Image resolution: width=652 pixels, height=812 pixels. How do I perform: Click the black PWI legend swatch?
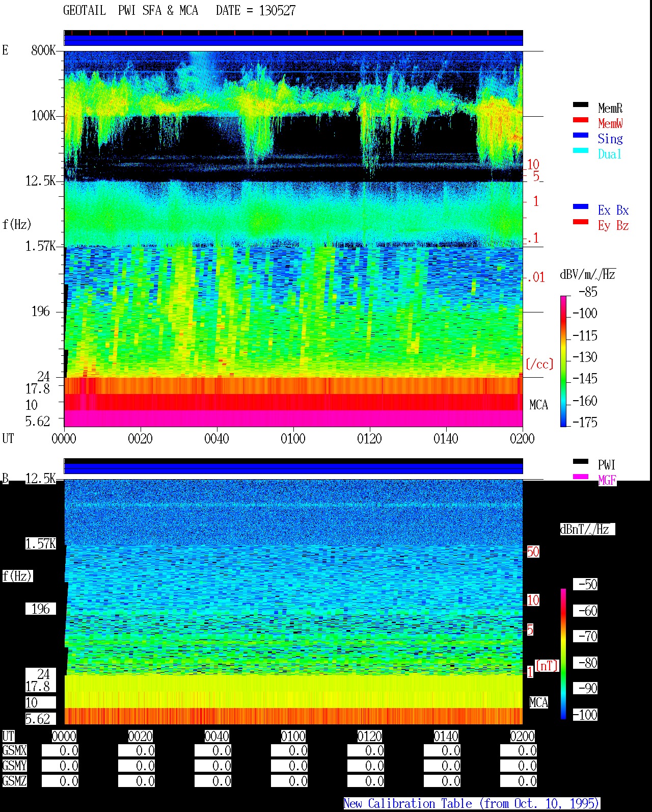click(581, 462)
